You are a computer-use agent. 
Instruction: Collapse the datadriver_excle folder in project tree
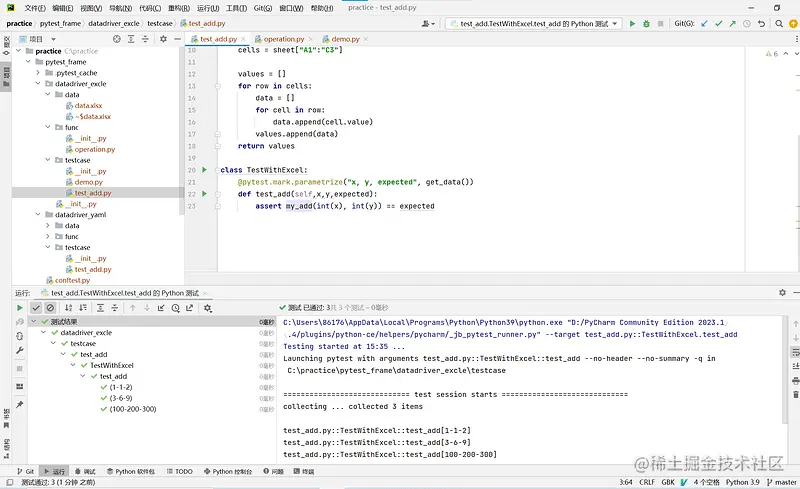[38, 84]
